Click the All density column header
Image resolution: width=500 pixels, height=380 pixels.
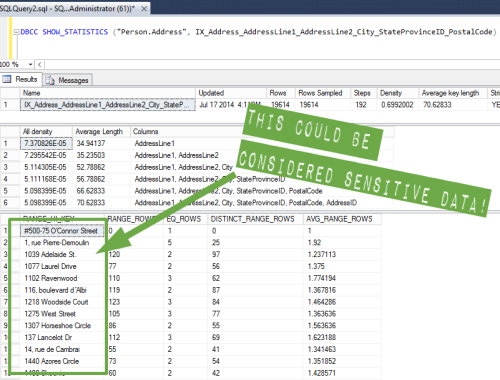(46, 132)
